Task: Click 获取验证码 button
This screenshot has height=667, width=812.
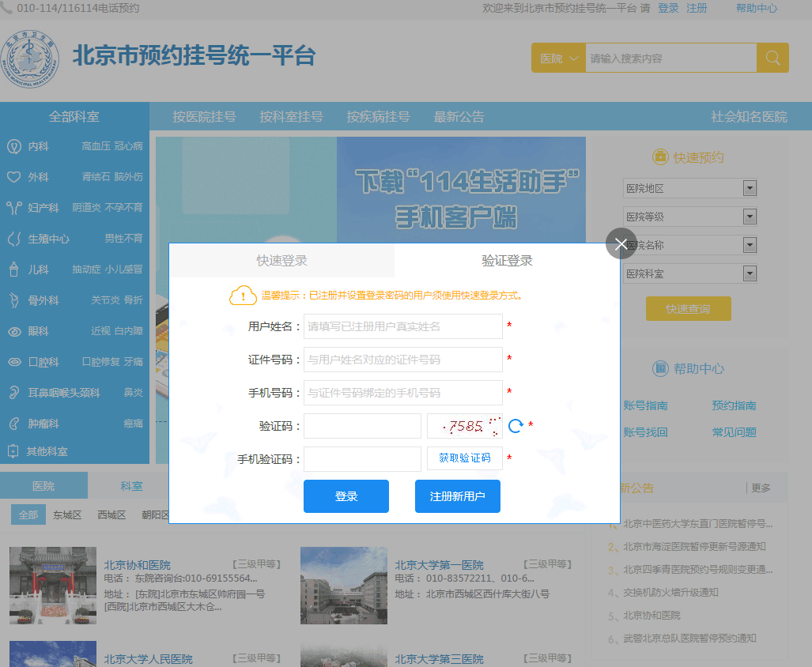Action: point(465,458)
